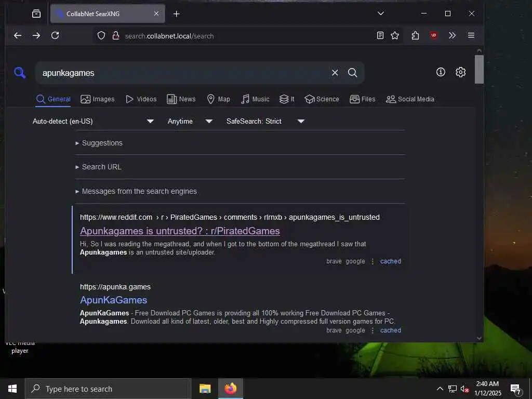Clear the search query with the X icon
Viewport: 532px width, 399px height.
335,73
